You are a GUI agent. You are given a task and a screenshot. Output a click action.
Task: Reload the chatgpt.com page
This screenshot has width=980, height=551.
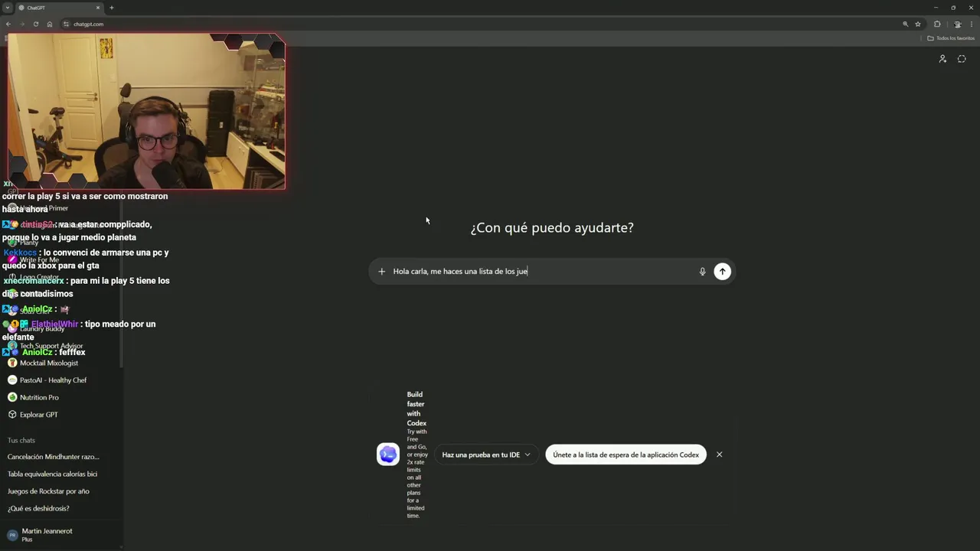[x=35, y=24]
